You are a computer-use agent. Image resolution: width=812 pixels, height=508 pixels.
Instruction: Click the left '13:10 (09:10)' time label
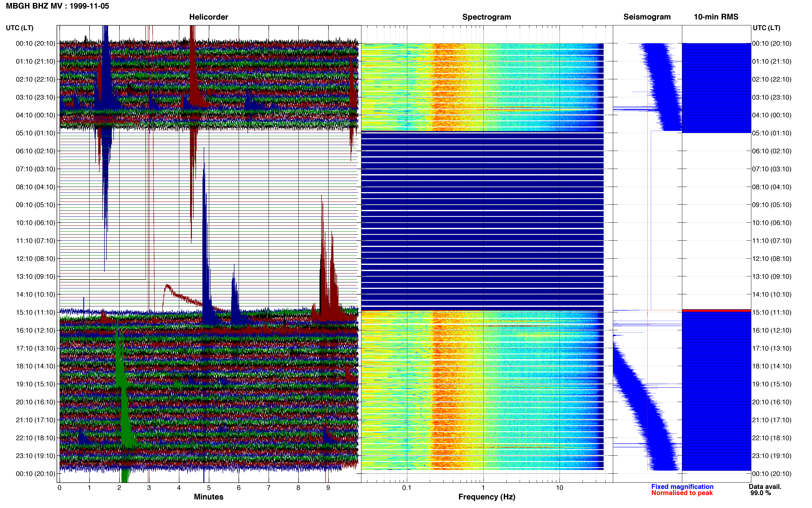(x=35, y=276)
